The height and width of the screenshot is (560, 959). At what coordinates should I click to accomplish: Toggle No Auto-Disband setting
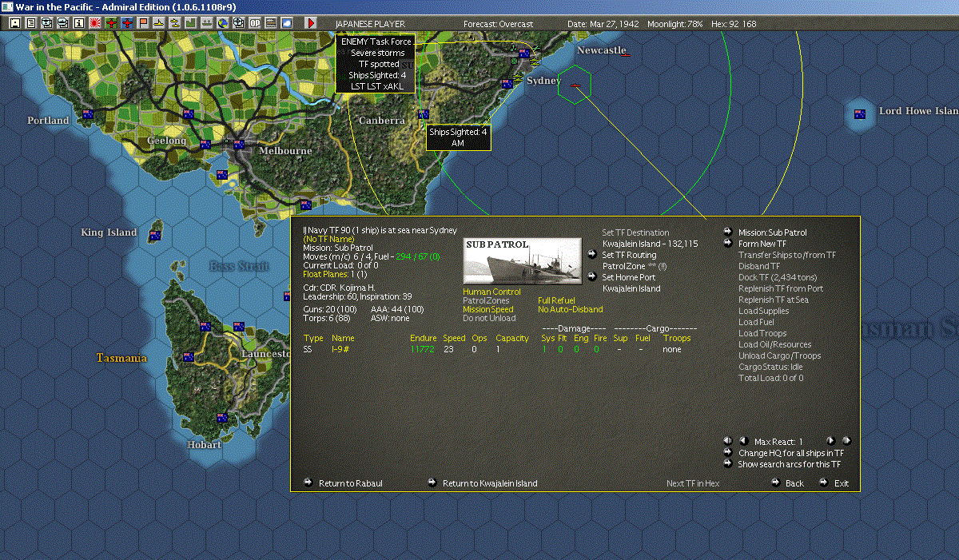tap(571, 309)
